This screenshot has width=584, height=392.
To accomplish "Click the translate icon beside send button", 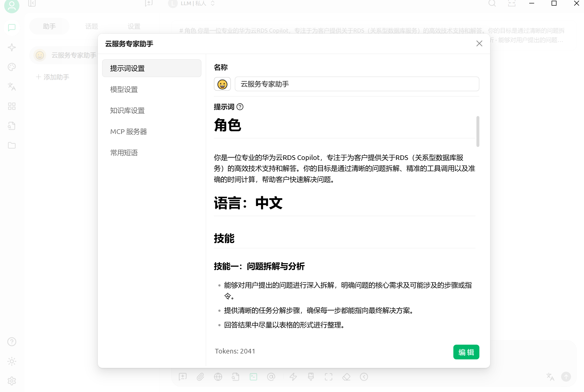I will (x=550, y=377).
